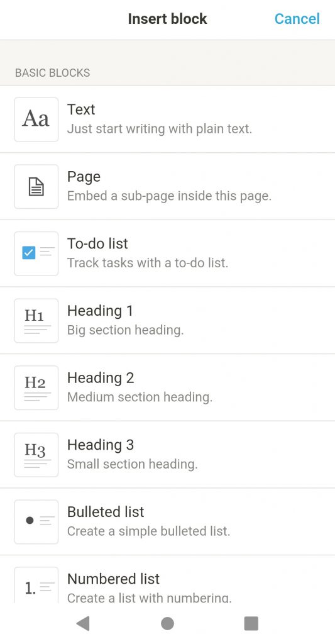Tap the H2 heading icon

click(x=36, y=387)
